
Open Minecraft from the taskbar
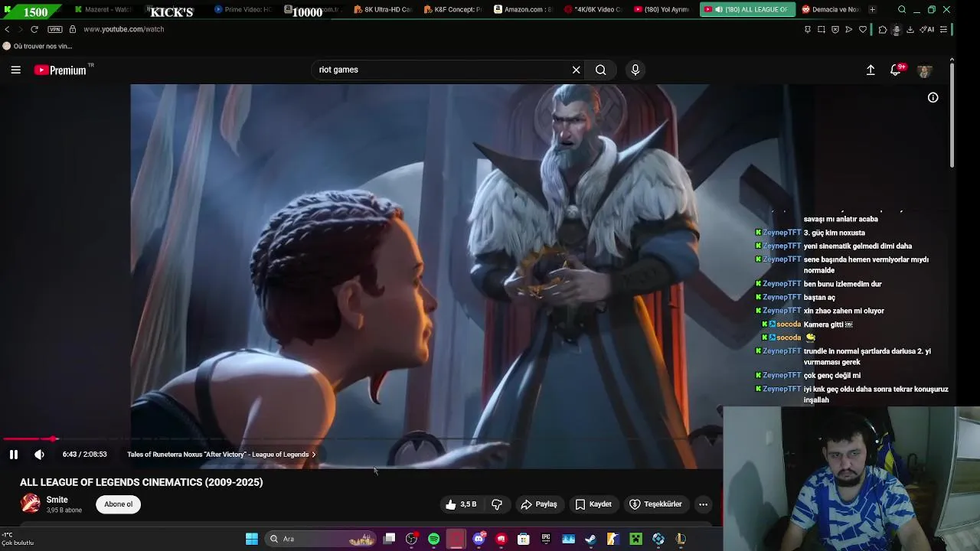click(635, 539)
